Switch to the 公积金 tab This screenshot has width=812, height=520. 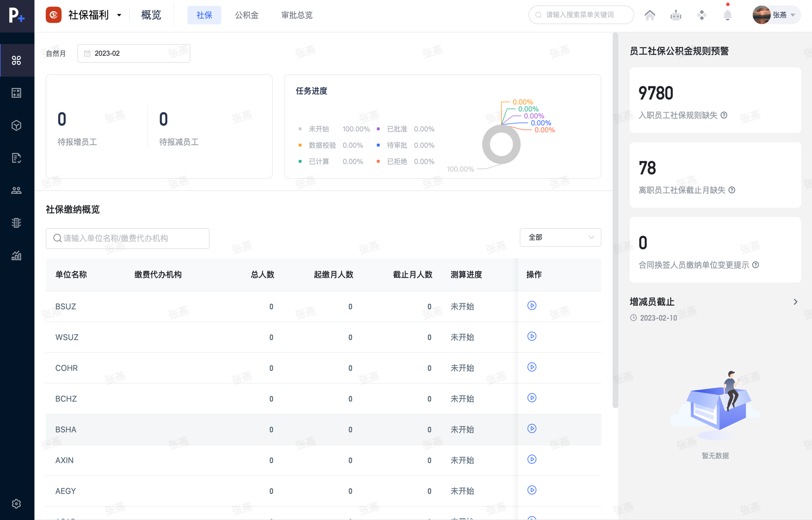[246, 15]
